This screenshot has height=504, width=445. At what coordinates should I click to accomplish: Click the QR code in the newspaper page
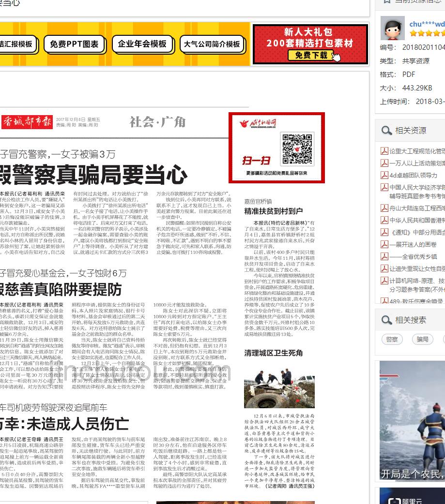(297, 149)
